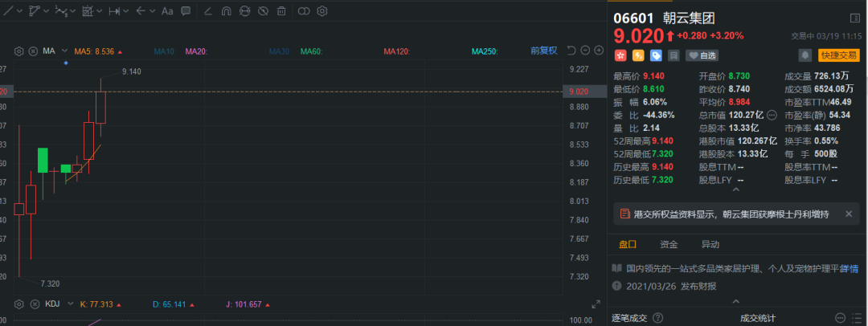This screenshot has width=868, height=326.
Task: Select the polygon shape drawing tool
Action: [35, 10]
